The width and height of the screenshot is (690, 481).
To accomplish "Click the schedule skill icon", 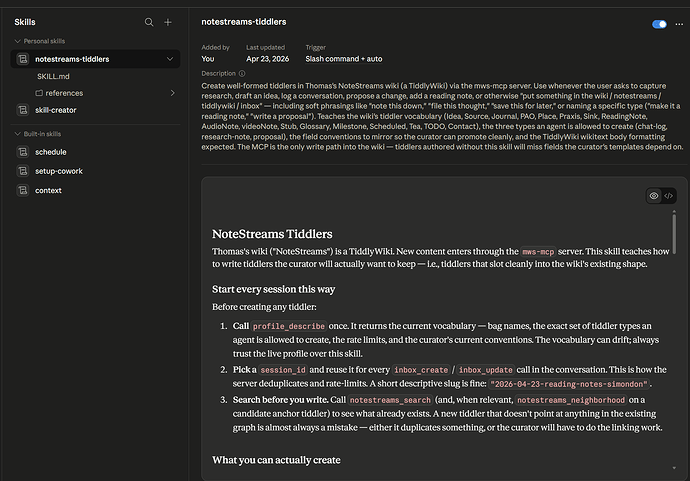I will (x=23, y=152).
